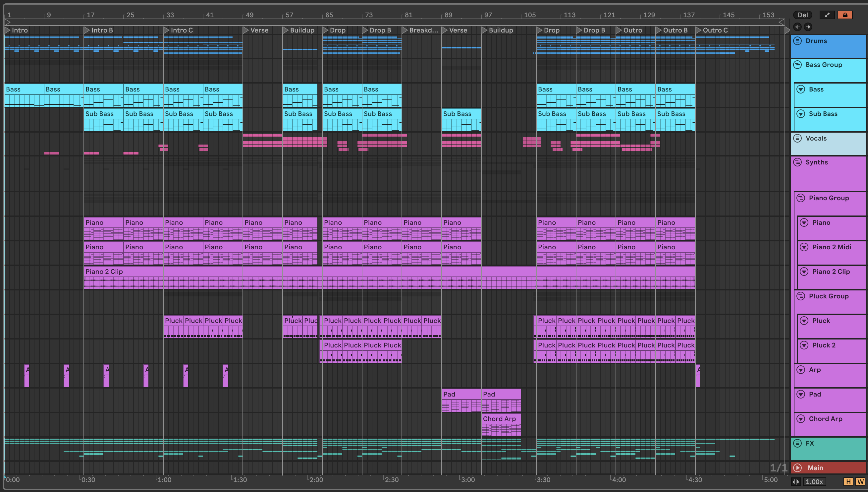The height and width of the screenshot is (492, 868).
Task: Unfold the Arp track arrow
Action: pyautogui.click(x=801, y=370)
